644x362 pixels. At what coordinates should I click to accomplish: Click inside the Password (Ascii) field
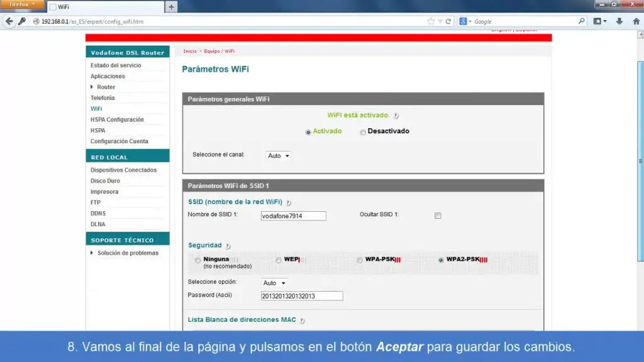[302, 295]
